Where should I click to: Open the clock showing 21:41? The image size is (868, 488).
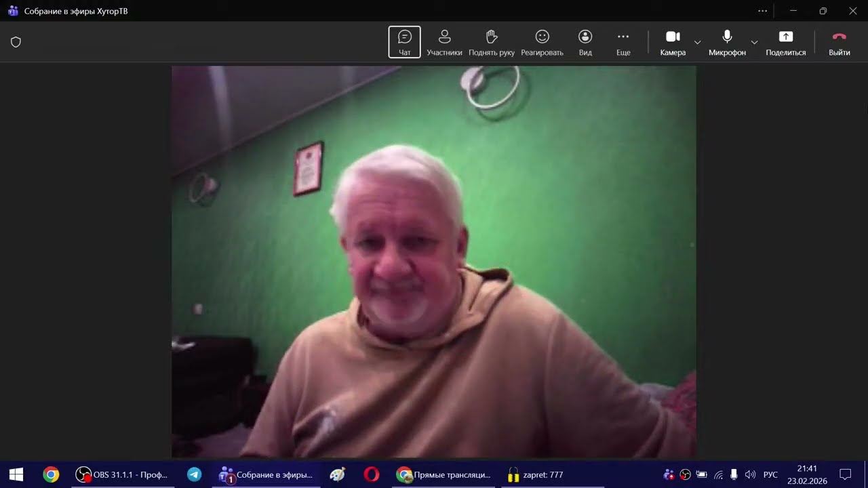click(x=807, y=474)
